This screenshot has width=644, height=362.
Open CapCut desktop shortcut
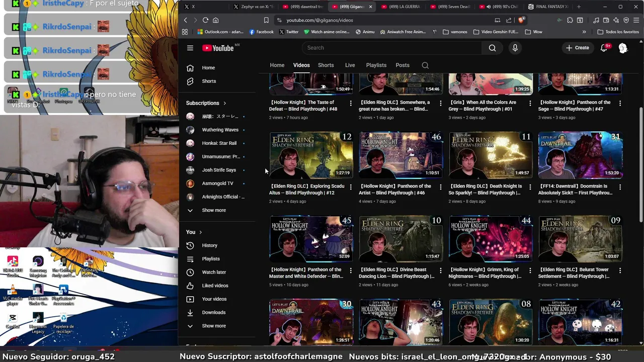pyautogui.click(x=13, y=321)
